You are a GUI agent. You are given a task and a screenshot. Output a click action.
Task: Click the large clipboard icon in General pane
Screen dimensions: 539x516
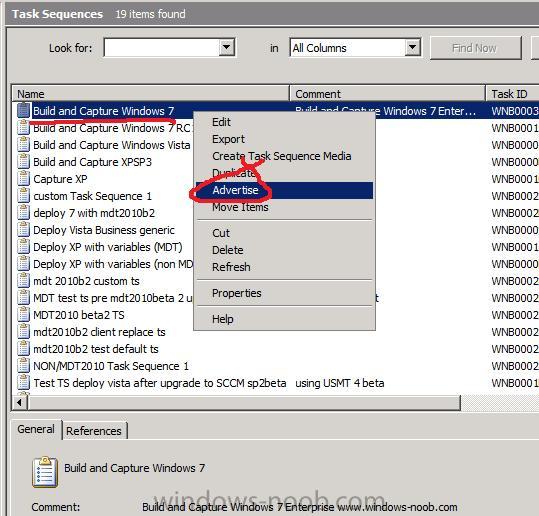(45, 472)
